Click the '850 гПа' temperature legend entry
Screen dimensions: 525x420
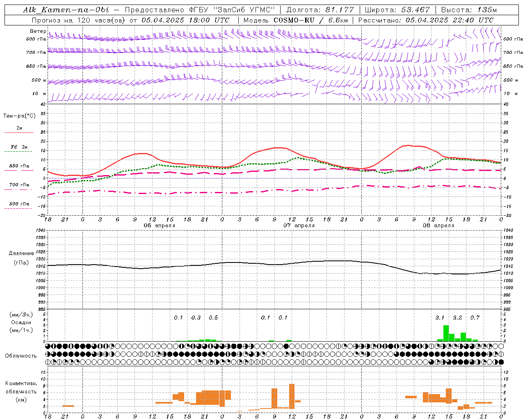tap(19, 166)
